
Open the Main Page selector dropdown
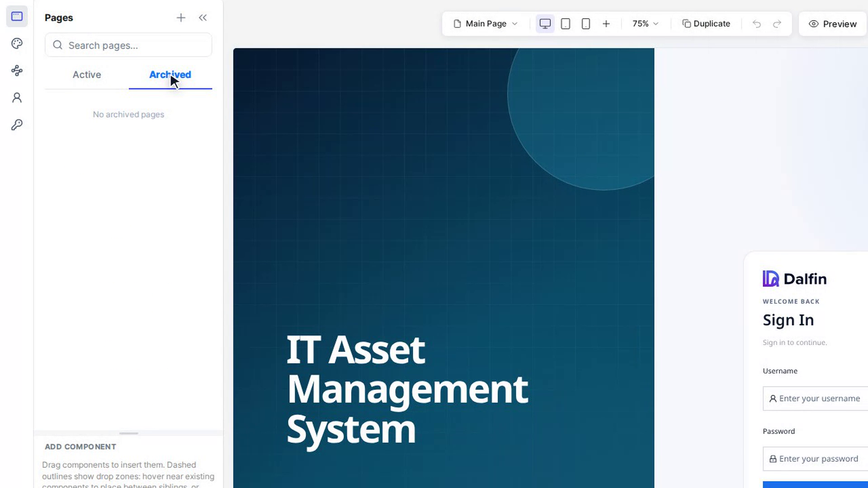pyautogui.click(x=486, y=23)
